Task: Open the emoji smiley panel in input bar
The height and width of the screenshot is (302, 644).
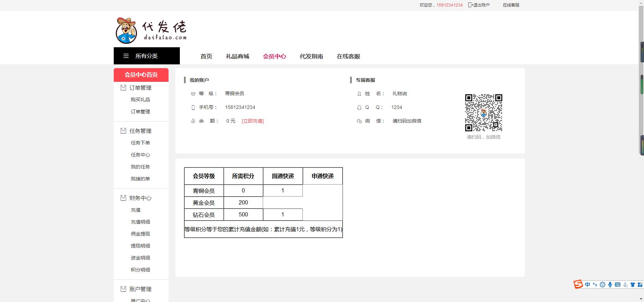Action: (x=603, y=285)
